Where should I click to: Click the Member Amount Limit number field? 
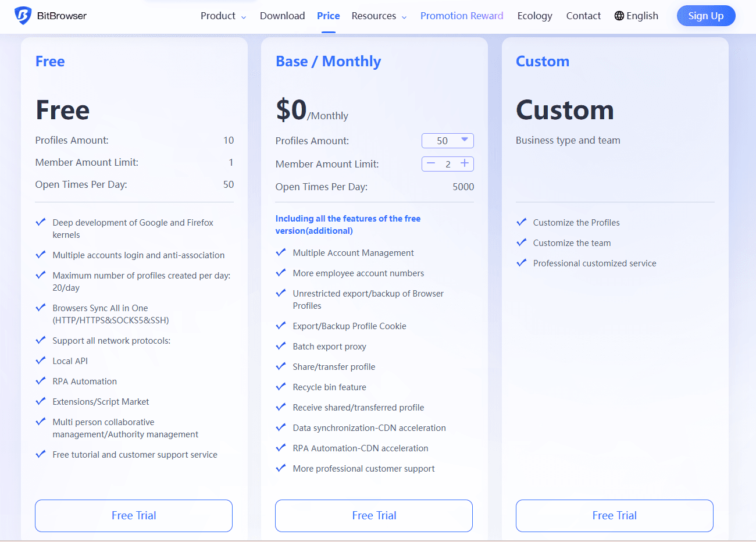448,164
